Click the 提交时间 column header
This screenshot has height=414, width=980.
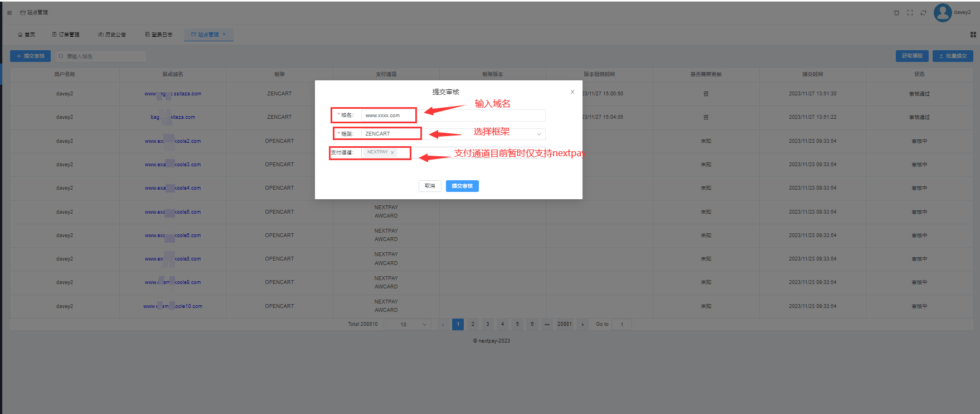click(x=813, y=74)
